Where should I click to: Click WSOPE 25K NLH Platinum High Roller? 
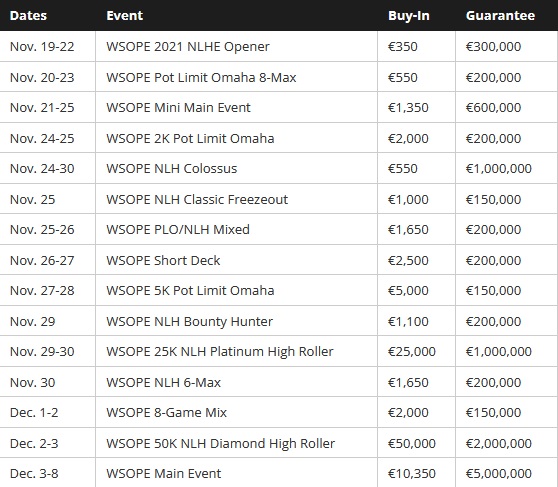tap(220, 352)
